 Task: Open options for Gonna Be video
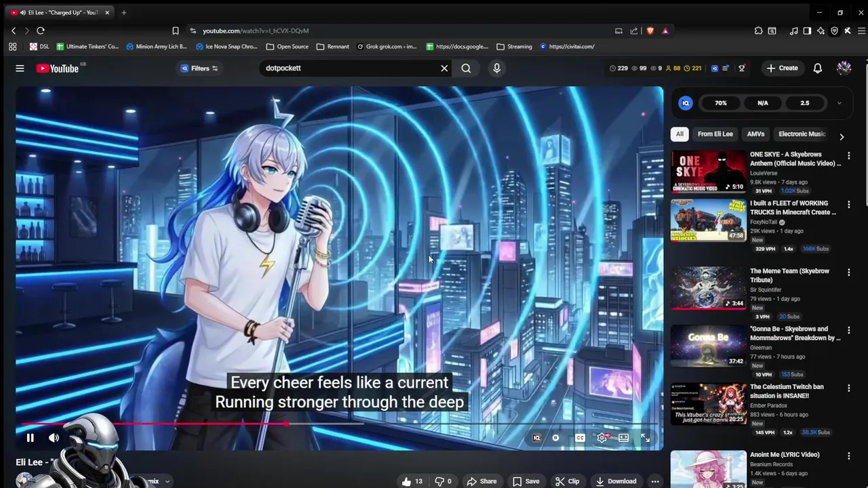pyautogui.click(x=848, y=330)
